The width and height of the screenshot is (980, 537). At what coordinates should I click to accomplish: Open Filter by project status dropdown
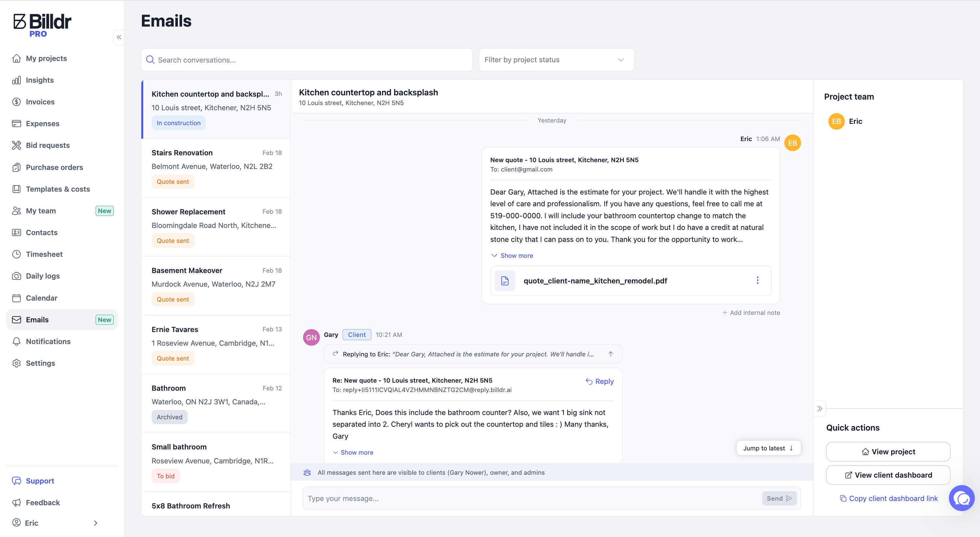556,60
